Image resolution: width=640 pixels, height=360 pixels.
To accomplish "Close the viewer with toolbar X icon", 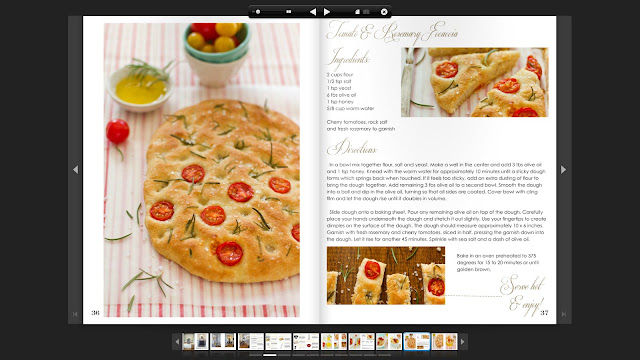I will [384, 12].
